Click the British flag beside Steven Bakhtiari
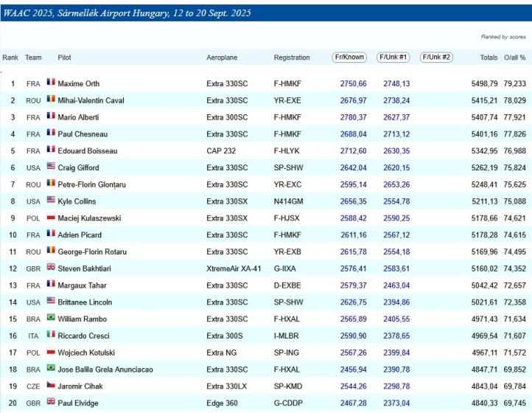The image size is (532, 413). [51, 268]
